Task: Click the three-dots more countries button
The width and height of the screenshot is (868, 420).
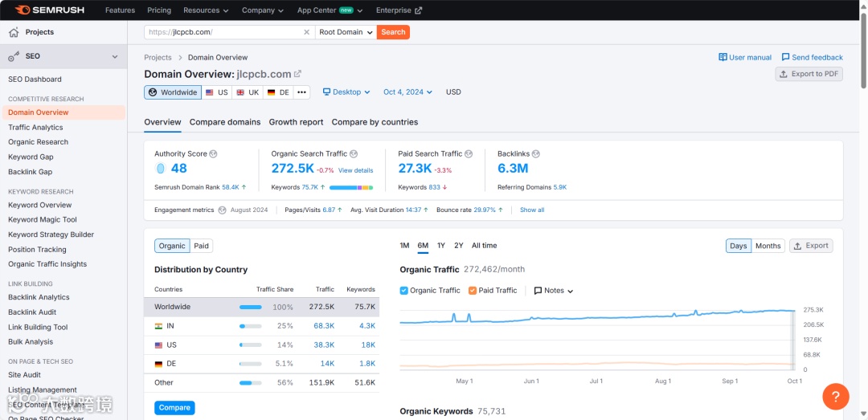Action: pyautogui.click(x=301, y=92)
